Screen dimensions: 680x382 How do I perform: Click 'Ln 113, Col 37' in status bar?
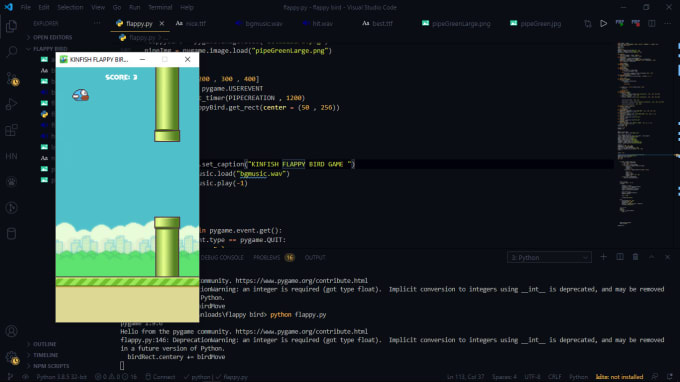click(x=465, y=377)
